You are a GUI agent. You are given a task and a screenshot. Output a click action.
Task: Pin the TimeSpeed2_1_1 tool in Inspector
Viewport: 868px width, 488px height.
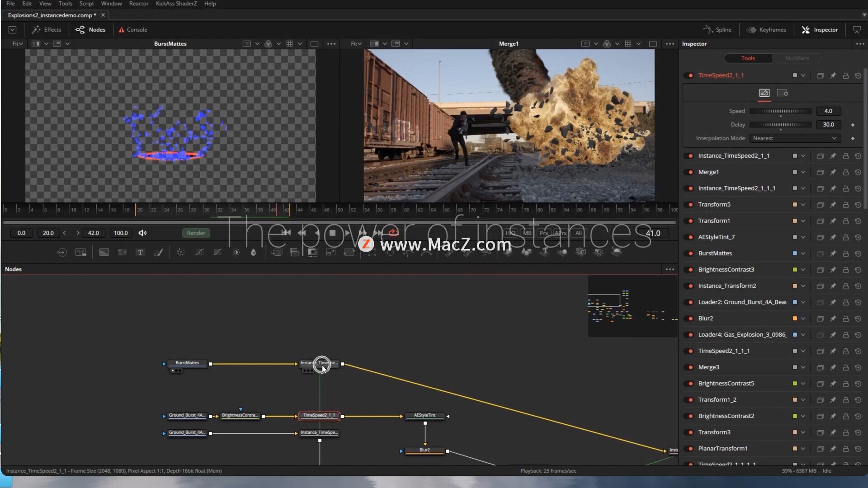(833, 75)
